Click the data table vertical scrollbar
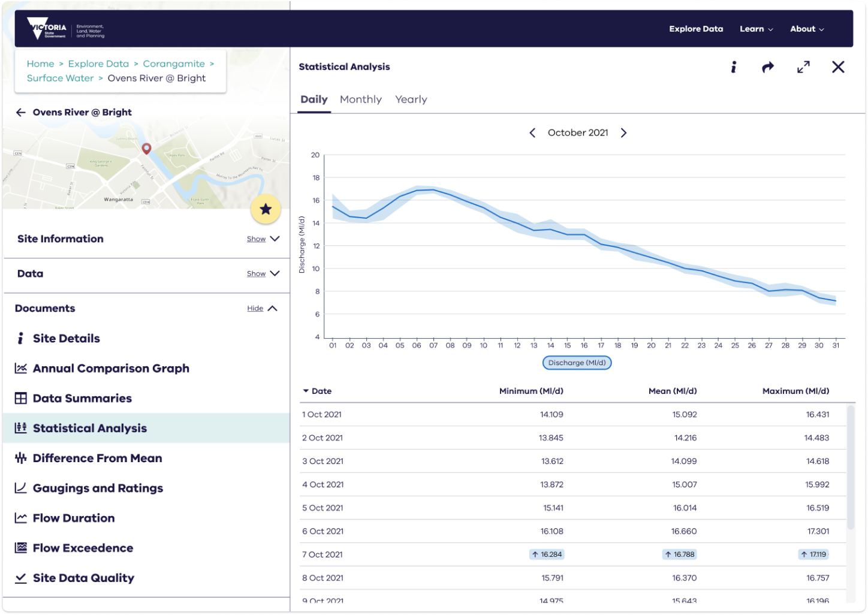This screenshot has height=615, width=868. [x=850, y=468]
